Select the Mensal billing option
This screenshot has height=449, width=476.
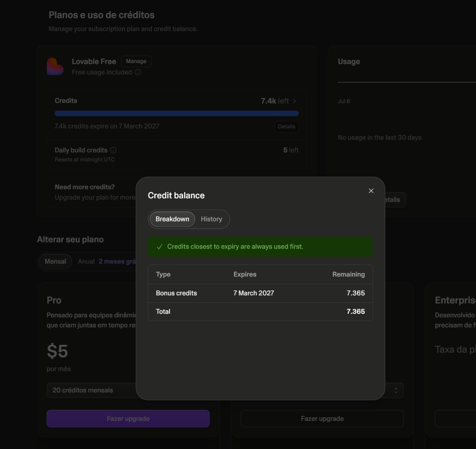pyautogui.click(x=55, y=262)
